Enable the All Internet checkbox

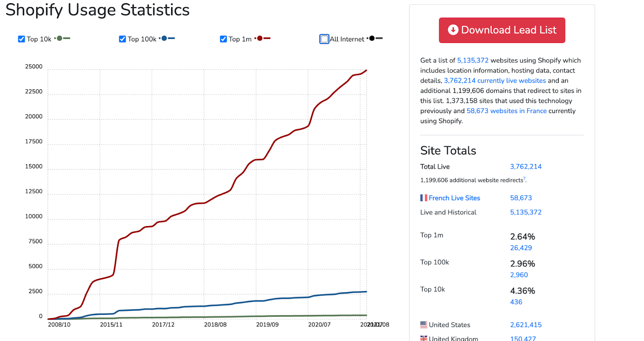click(x=324, y=39)
